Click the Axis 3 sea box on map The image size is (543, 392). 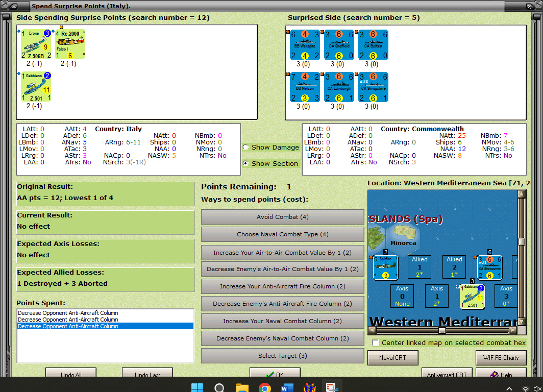click(506, 296)
